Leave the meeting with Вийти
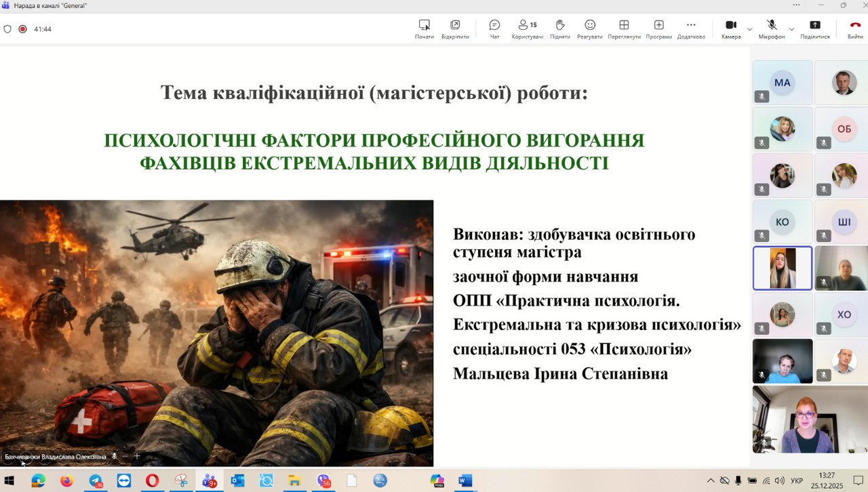868x492 pixels. click(855, 28)
